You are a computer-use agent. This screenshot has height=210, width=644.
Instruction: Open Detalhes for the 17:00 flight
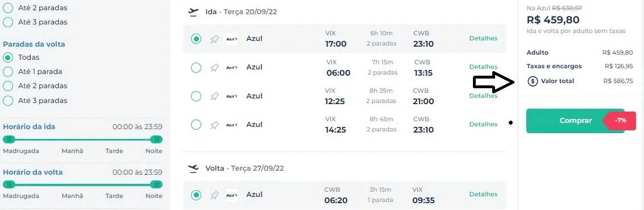[483, 38]
